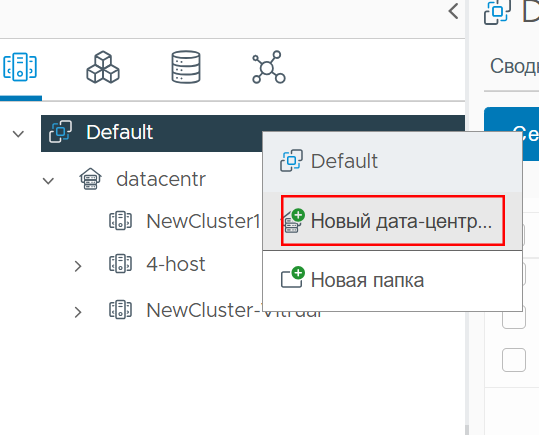Click the Default icon in the context menu header

(292, 161)
